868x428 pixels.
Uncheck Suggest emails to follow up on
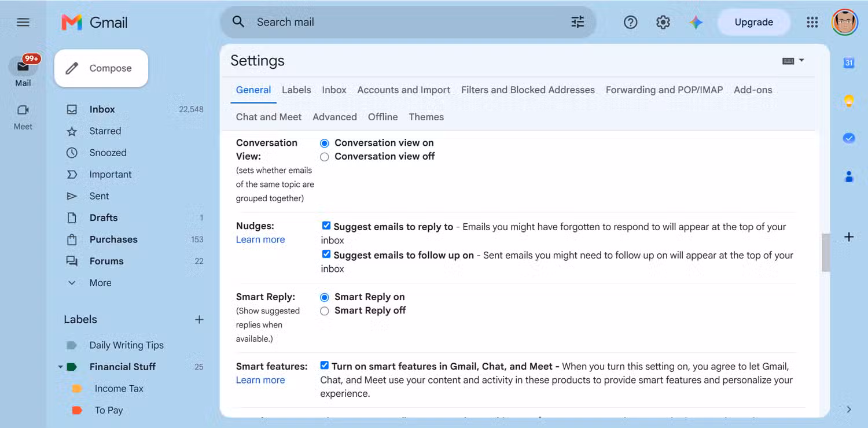pos(326,254)
